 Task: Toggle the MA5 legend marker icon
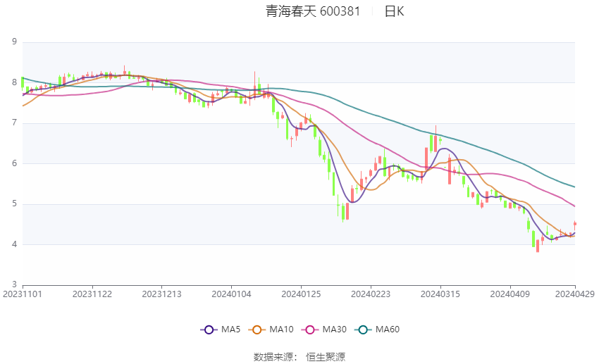pyautogui.click(x=208, y=330)
